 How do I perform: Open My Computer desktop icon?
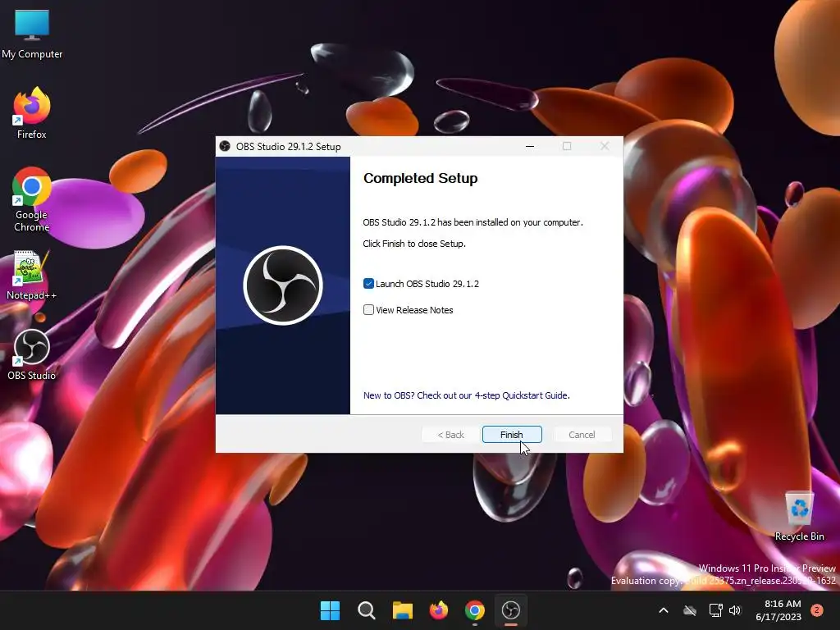pos(32,34)
